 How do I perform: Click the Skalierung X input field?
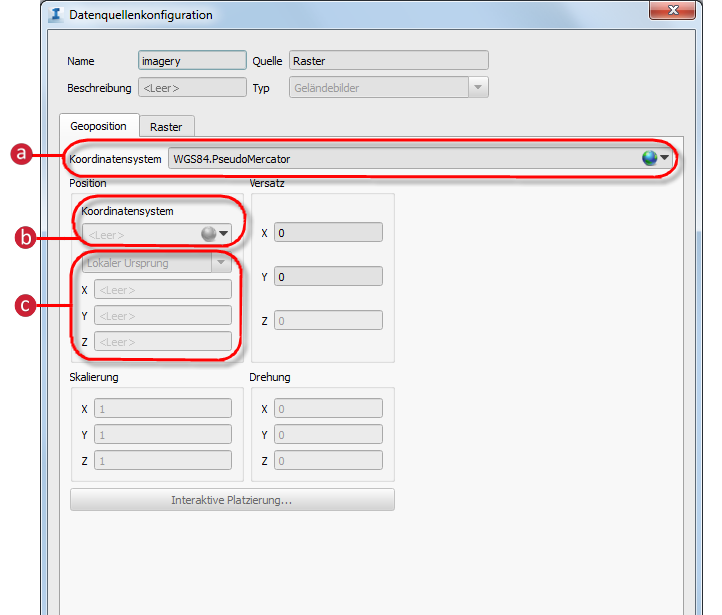click(x=163, y=408)
